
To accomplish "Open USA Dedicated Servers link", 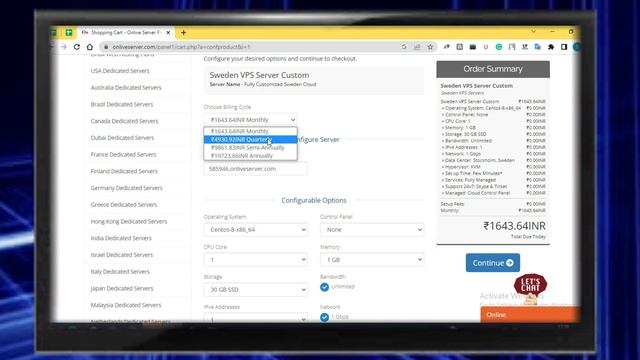I will (x=120, y=71).
